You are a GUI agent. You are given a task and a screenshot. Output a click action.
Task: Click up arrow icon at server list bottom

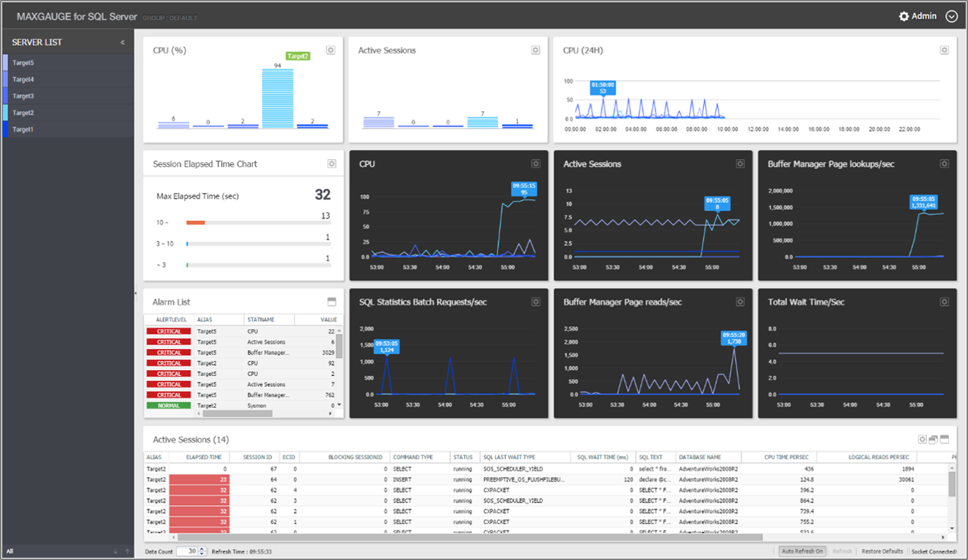[127, 551]
